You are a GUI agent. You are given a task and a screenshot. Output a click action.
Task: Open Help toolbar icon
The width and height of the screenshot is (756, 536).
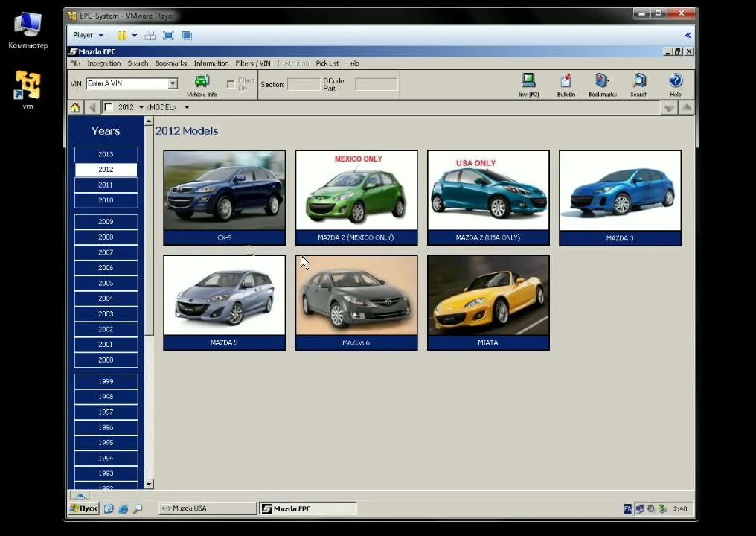[675, 86]
